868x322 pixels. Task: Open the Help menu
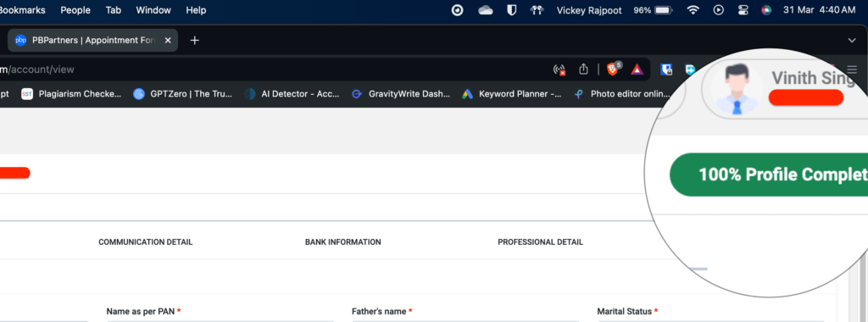(196, 10)
